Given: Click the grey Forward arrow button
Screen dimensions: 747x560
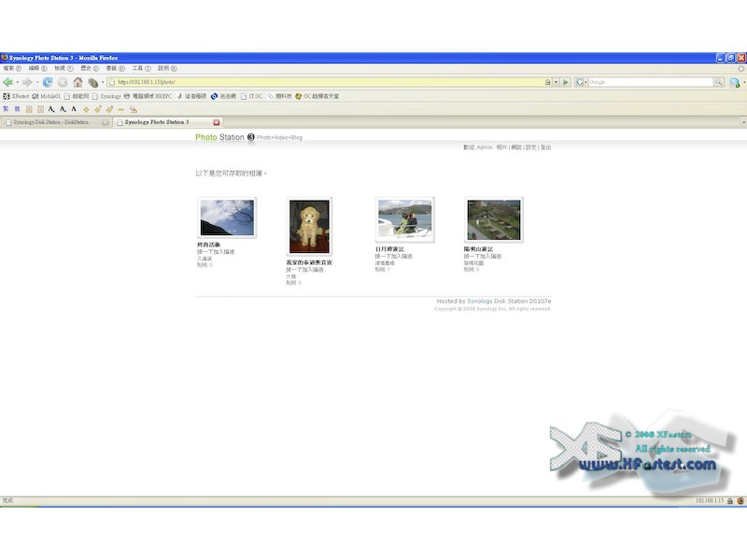Looking at the screenshot, I should point(27,82).
